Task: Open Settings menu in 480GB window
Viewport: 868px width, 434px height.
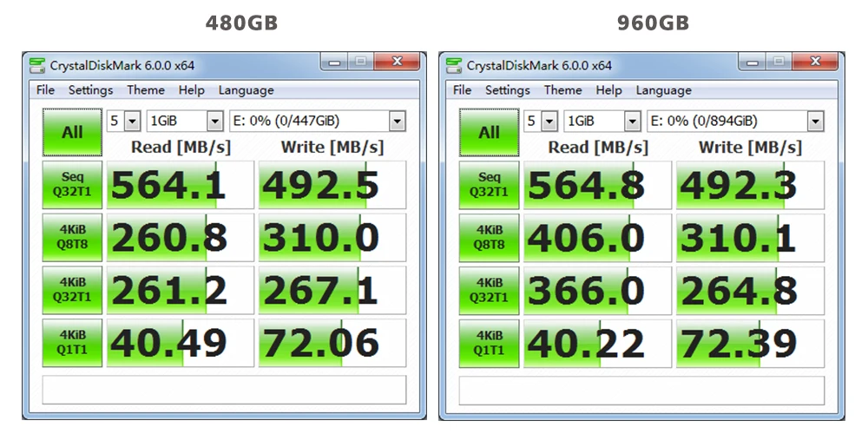Action: (91, 90)
